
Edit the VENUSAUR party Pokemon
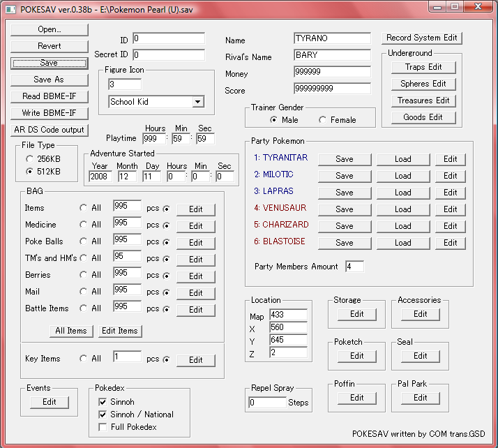click(x=450, y=209)
